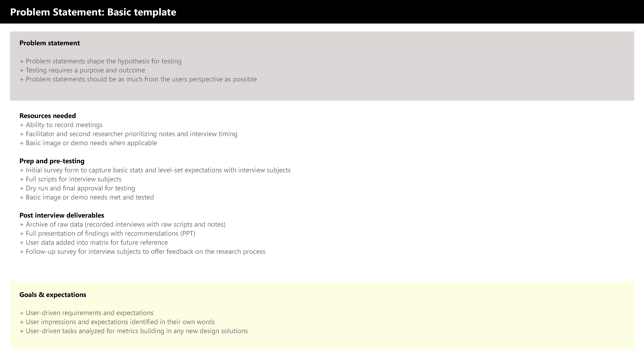The height and width of the screenshot is (362, 644).
Task: Select the 'Post interview deliverables' heading
Action: [62, 215]
